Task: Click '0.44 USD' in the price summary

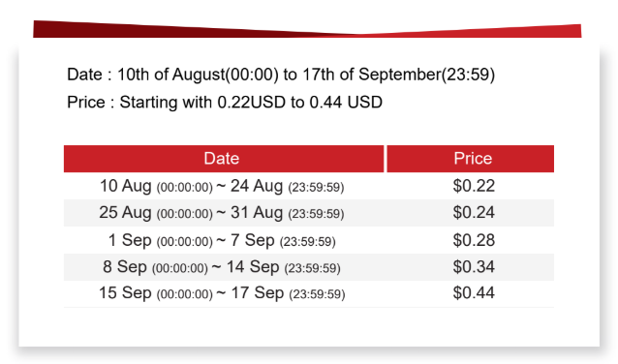Action: (346, 103)
